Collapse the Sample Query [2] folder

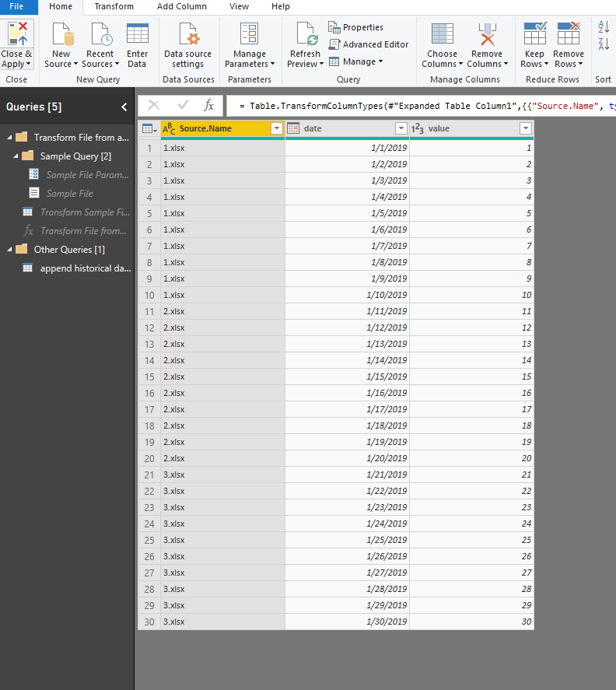pyautogui.click(x=16, y=156)
